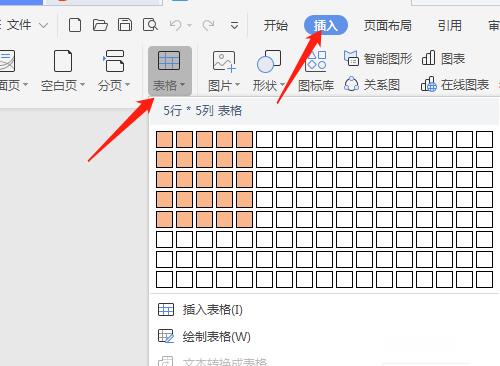Select the 5 by 5 grid cell

[244, 219]
